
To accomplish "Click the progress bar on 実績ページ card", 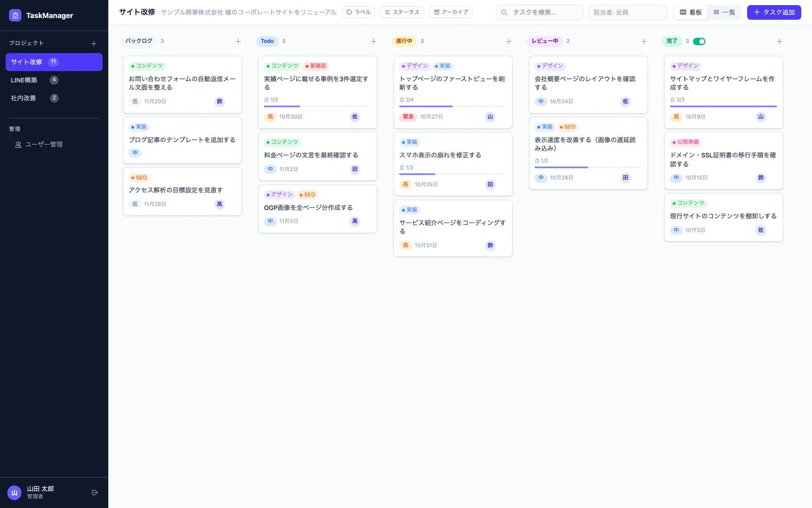I will [318, 106].
